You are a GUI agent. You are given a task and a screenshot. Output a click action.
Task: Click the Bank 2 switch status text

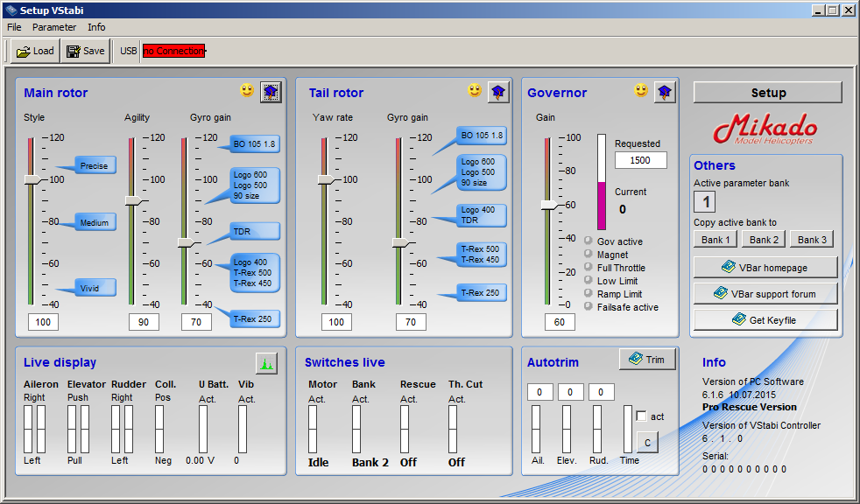coord(370,462)
